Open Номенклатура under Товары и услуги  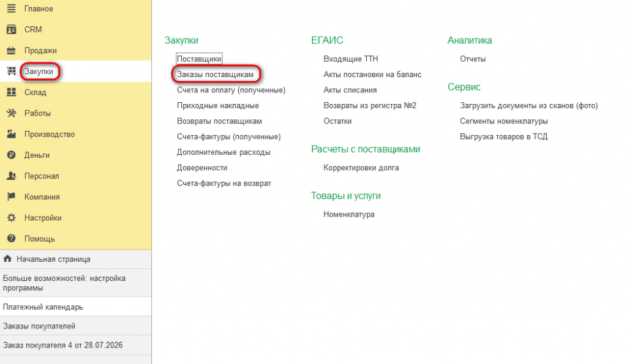348,215
